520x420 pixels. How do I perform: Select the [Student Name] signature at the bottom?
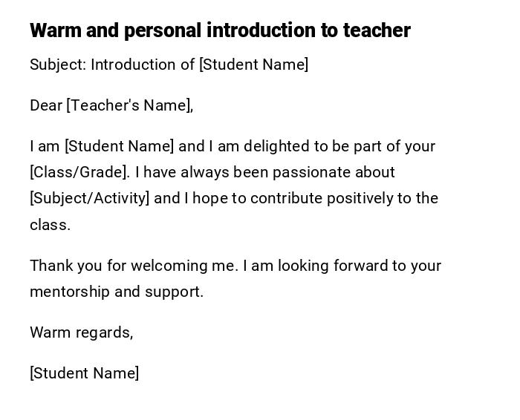(85, 373)
